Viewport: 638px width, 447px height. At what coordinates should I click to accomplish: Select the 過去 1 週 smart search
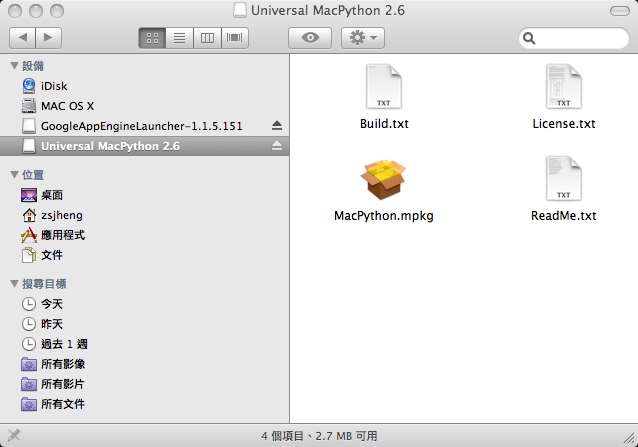click(x=144, y=344)
